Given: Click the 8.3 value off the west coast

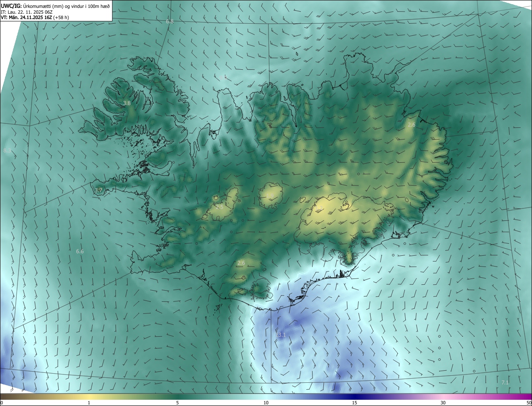Looking at the screenshot, I should point(7,150).
